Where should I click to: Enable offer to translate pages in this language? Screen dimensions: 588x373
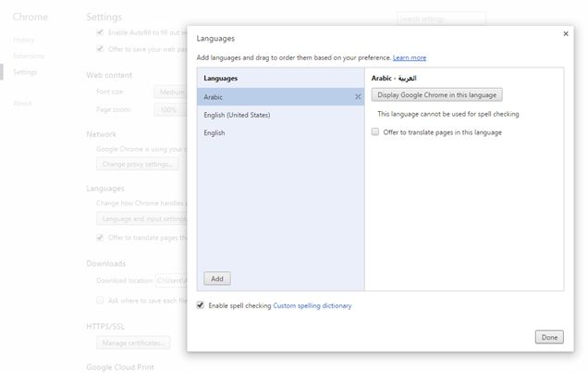[375, 132]
